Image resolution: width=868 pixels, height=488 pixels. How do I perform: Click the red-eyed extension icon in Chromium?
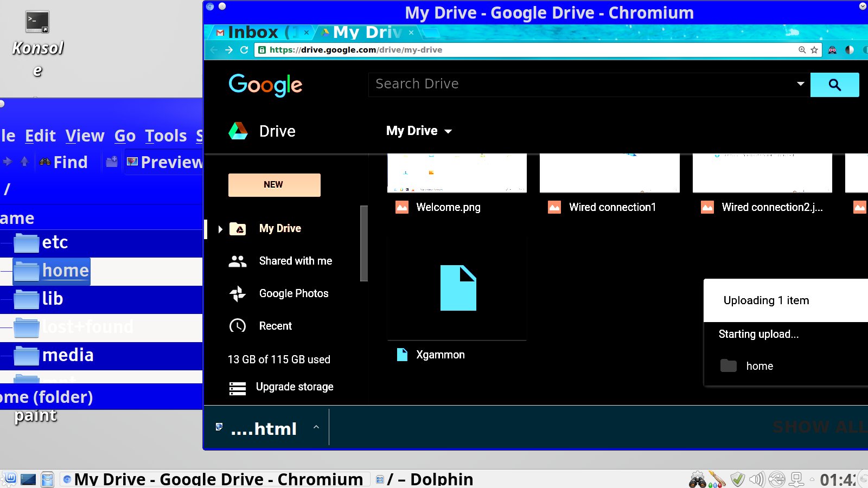point(833,50)
